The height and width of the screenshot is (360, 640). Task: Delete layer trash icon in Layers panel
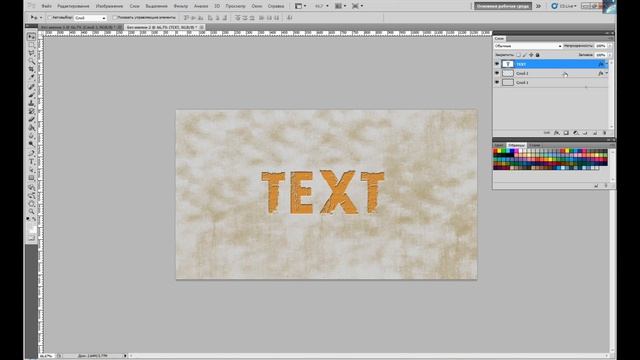click(604, 133)
